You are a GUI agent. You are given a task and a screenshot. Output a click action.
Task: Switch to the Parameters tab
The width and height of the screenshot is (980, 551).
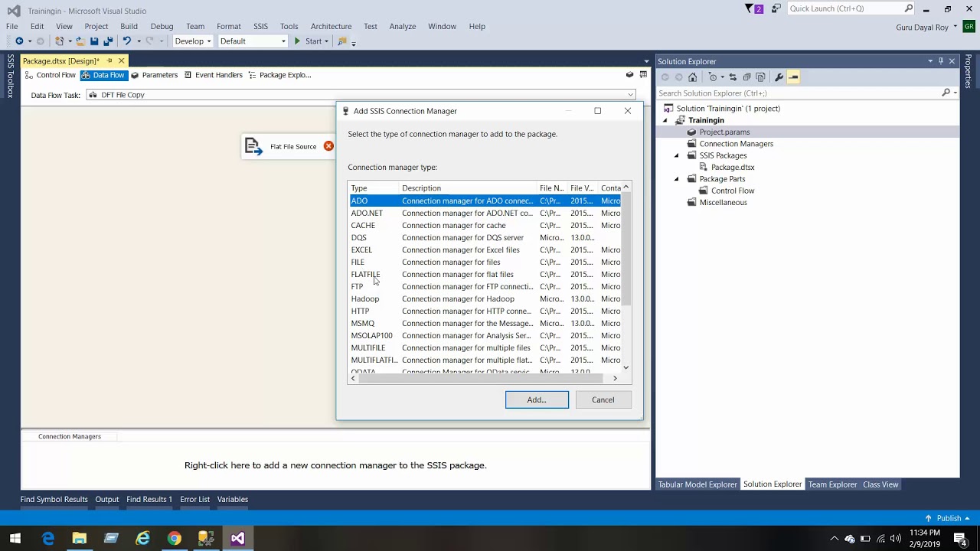[154, 75]
